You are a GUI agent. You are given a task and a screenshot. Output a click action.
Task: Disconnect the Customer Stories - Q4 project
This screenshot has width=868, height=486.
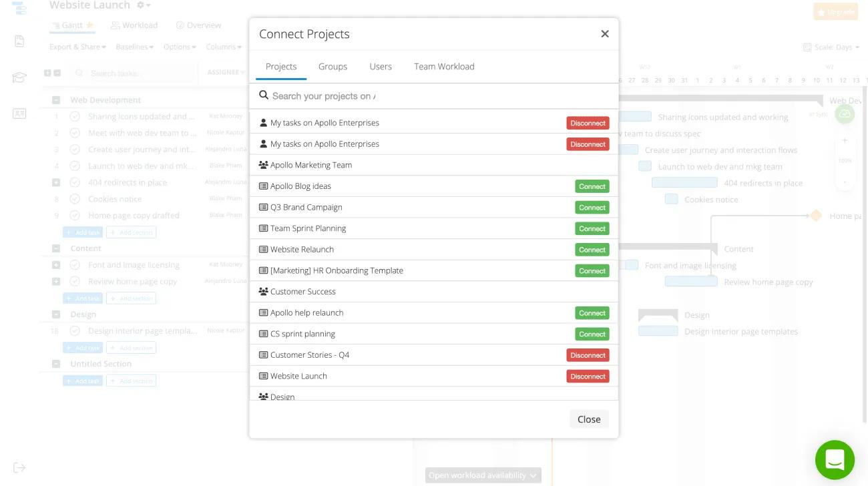(x=587, y=354)
